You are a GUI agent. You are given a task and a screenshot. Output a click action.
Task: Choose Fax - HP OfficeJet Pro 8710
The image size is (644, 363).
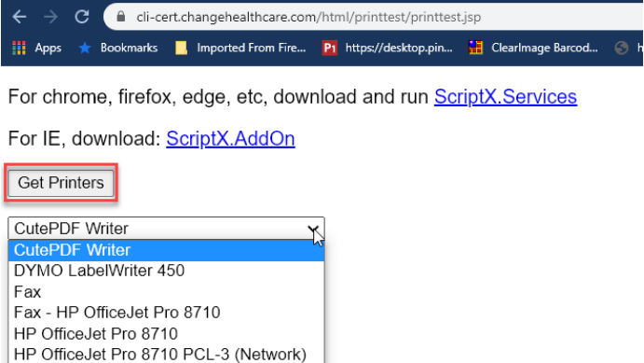[166, 313]
